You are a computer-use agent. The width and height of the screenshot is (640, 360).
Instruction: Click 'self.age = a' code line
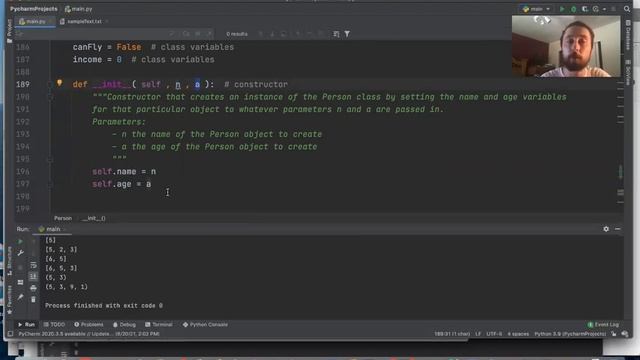[x=122, y=184]
